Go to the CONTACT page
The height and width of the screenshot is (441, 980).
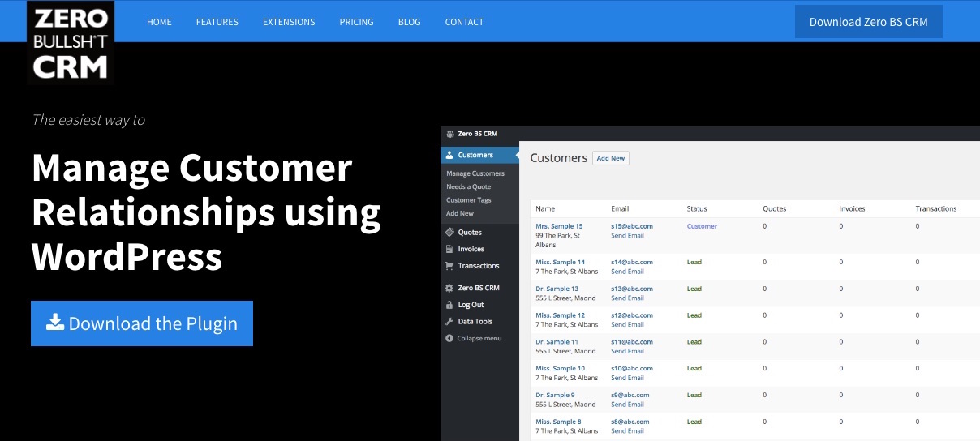click(x=464, y=22)
